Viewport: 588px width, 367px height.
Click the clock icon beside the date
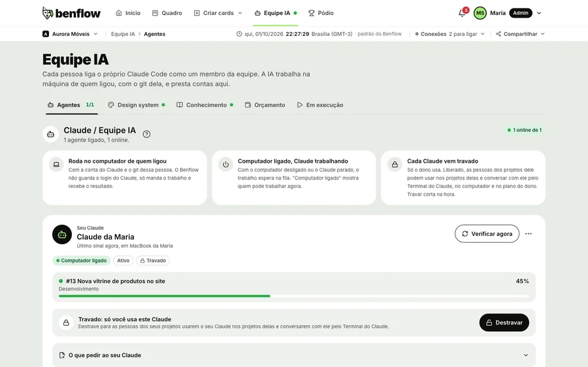tap(239, 34)
